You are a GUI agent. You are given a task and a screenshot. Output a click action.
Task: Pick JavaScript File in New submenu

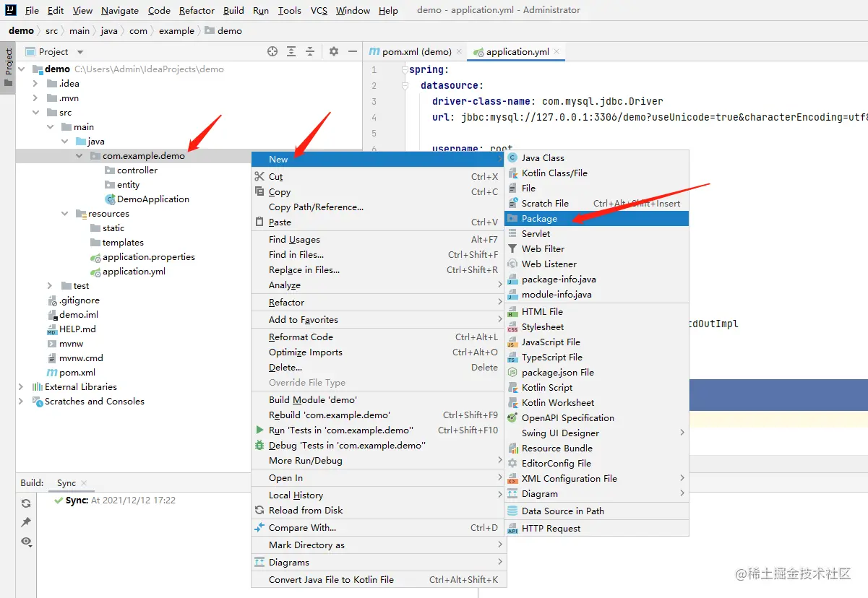point(596,342)
